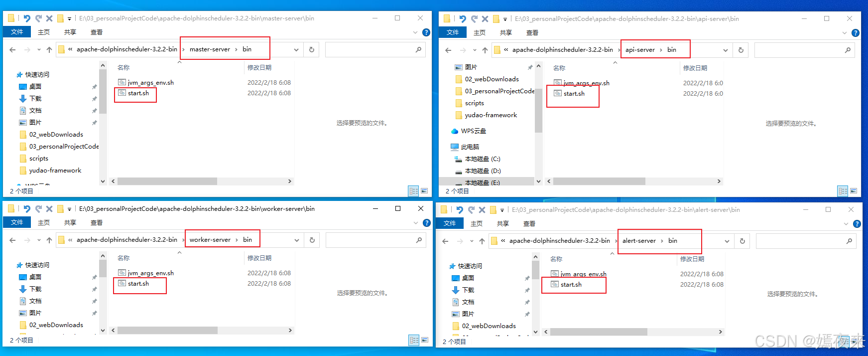The width and height of the screenshot is (868, 356).
Task: Open 查看 tab in api-server window
Action: point(532,32)
